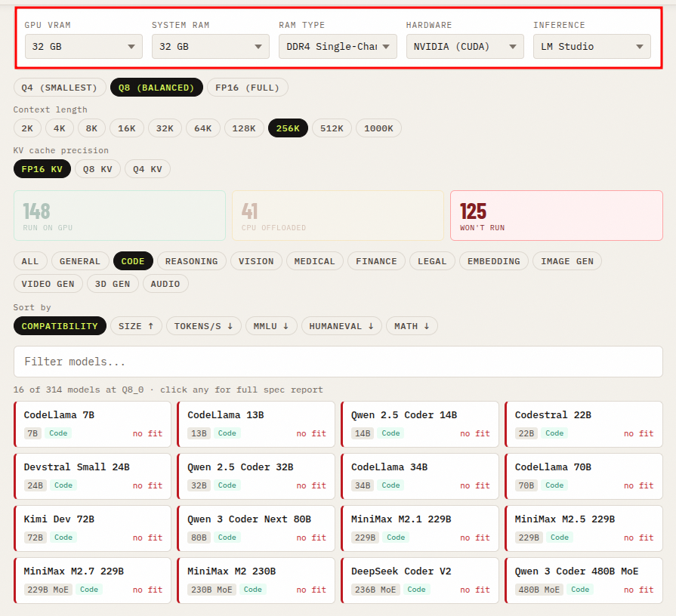
Task: Click the 148 Run on GPU card
Action: (x=119, y=215)
